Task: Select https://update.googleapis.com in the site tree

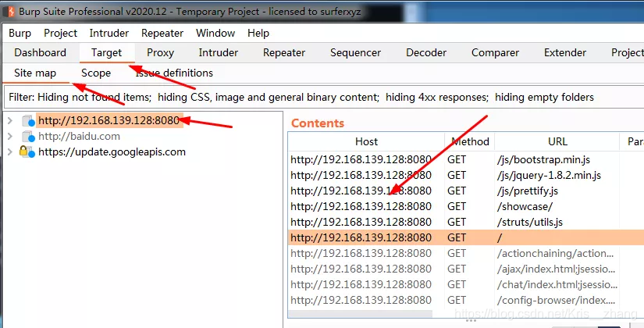Action: (112, 152)
